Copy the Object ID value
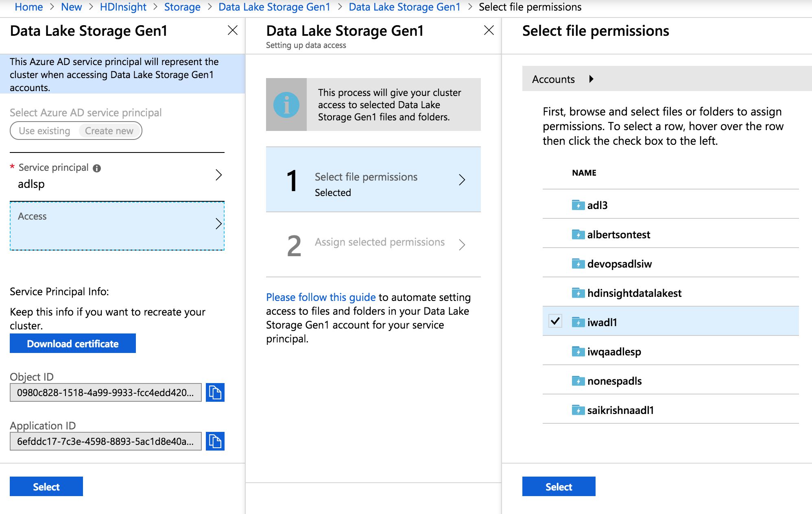812x514 pixels. (x=215, y=392)
